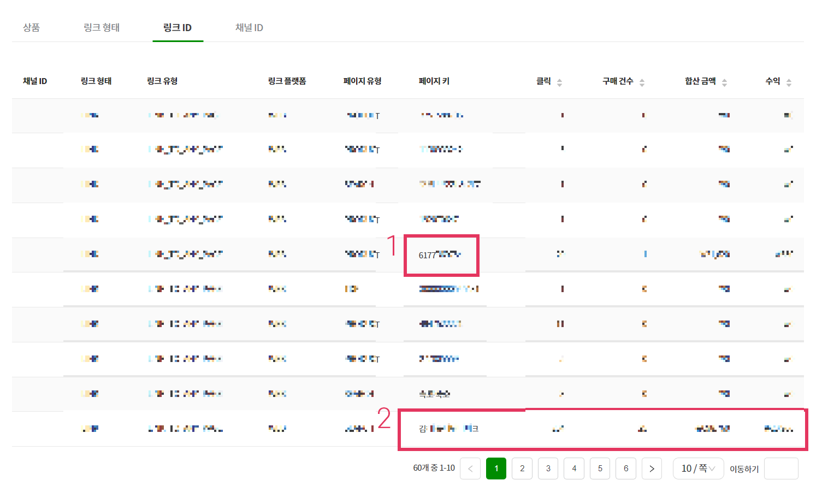Click the 채널 ID column header
The width and height of the screenshot is (834, 504).
pos(35,81)
